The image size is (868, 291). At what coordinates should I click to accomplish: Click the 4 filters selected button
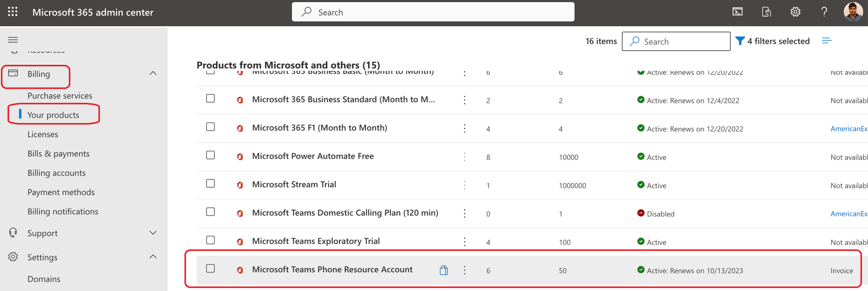(x=773, y=41)
